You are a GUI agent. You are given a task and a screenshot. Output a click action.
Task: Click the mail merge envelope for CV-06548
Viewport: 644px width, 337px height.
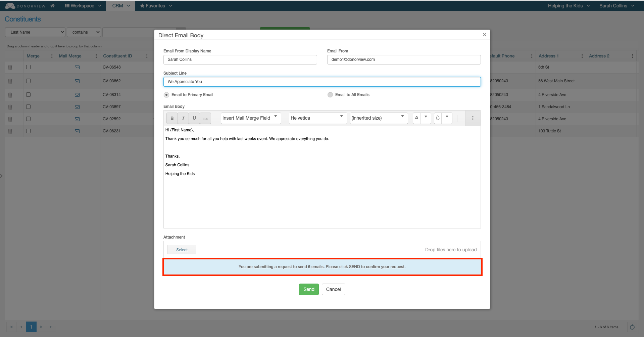coord(77,67)
